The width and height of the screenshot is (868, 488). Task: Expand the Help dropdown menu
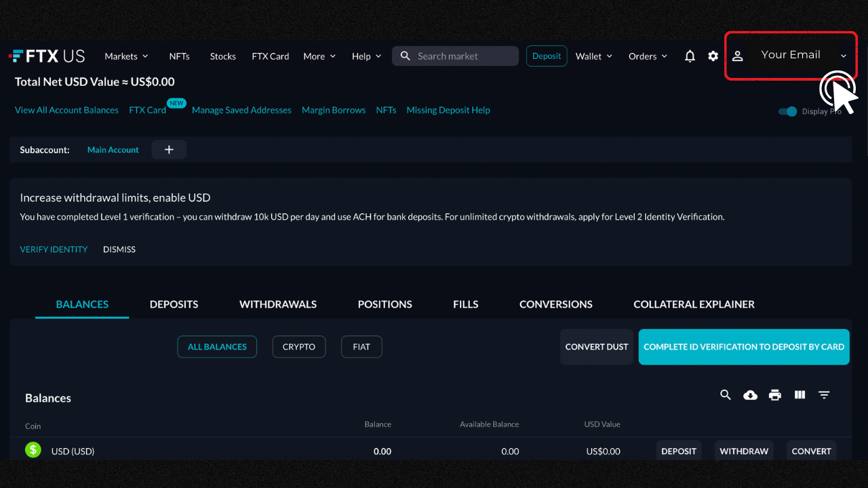(367, 56)
